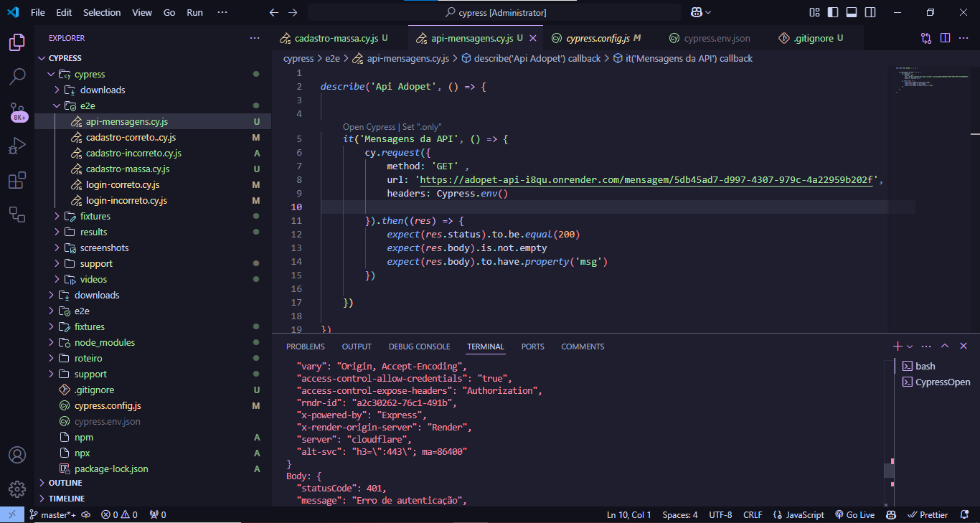The width and height of the screenshot is (980, 523).
Task: Toggle the bottom Panel visibility
Action: click(852, 12)
